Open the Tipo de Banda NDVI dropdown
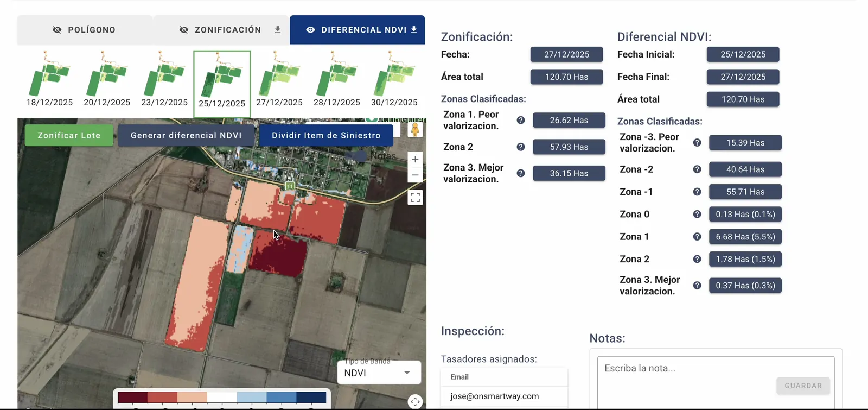Viewport: 868px width, 410px height. click(x=379, y=373)
